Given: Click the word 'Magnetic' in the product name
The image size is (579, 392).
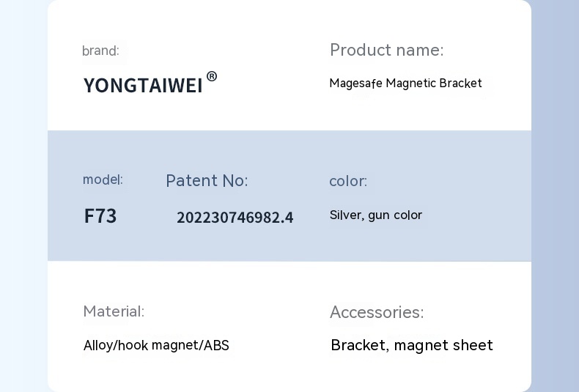Looking at the screenshot, I should pos(410,83).
